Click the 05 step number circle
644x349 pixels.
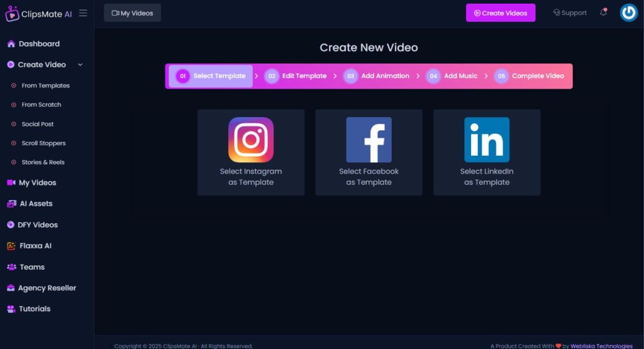click(x=501, y=76)
